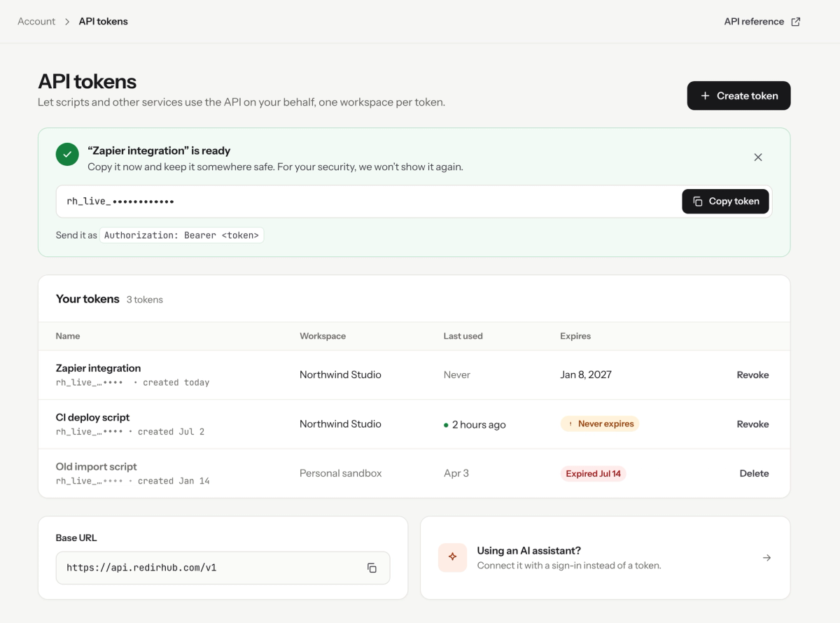Go to the Account breadcrumb
The height and width of the screenshot is (623, 840).
pyautogui.click(x=36, y=22)
